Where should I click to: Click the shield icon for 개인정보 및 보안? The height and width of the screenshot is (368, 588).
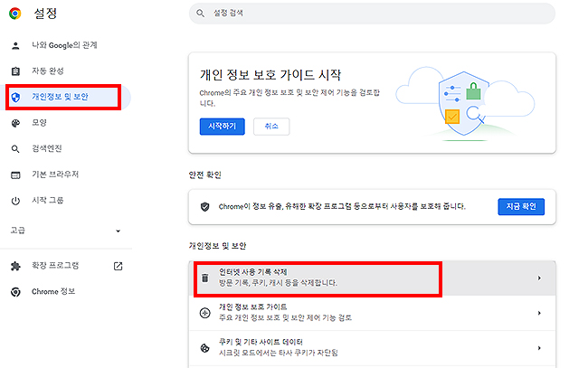pos(15,98)
